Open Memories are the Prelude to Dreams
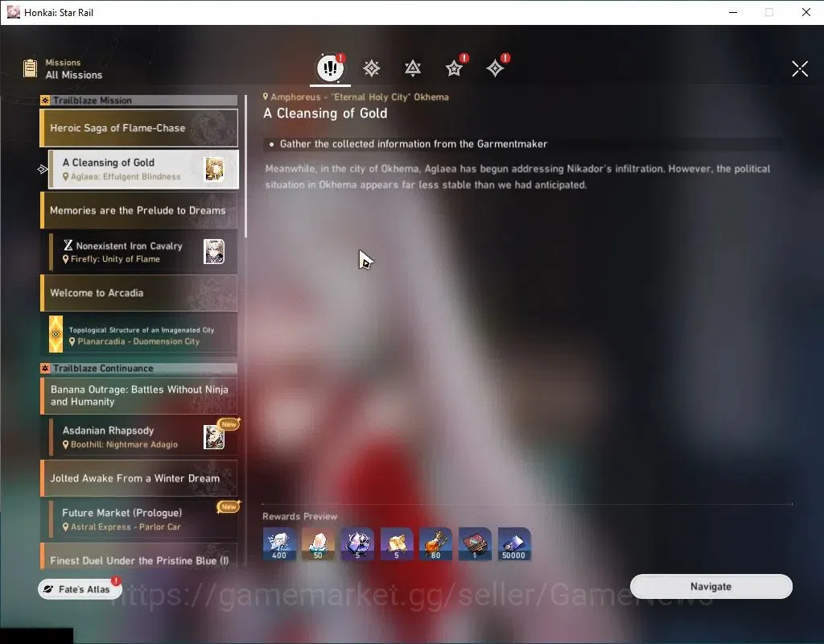824x644 pixels. [139, 210]
